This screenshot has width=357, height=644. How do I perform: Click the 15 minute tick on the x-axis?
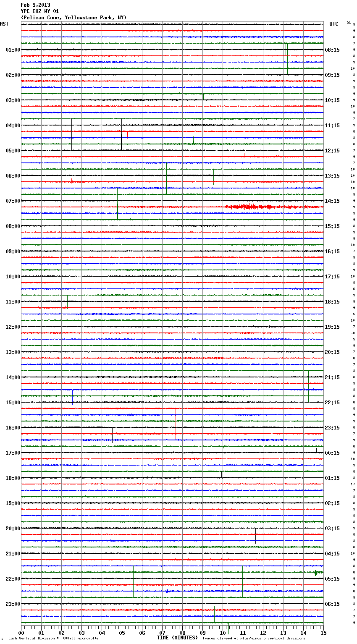pyautogui.click(x=323, y=633)
